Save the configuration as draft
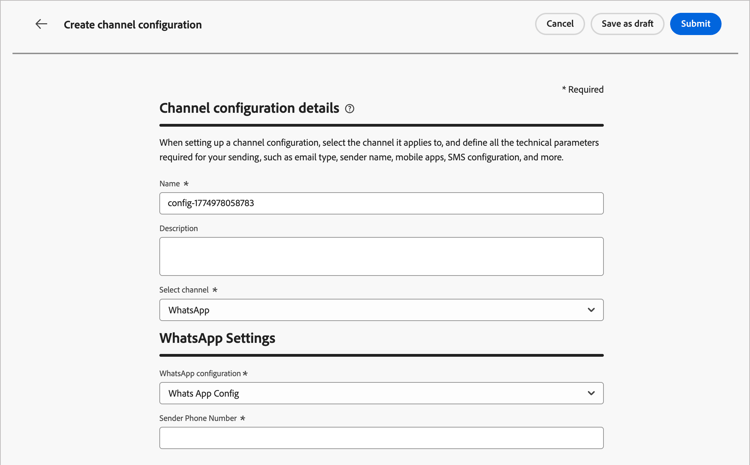 (627, 24)
